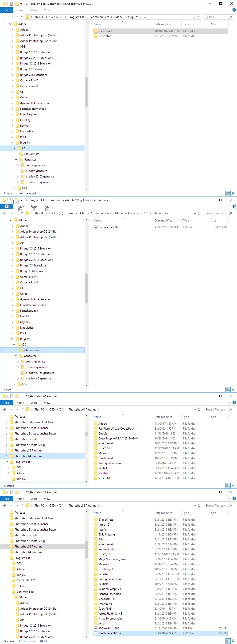
Task: Refresh the Photoshop64 Plug-Ins window
Action: pyautogui.click(x=199, y=410)
